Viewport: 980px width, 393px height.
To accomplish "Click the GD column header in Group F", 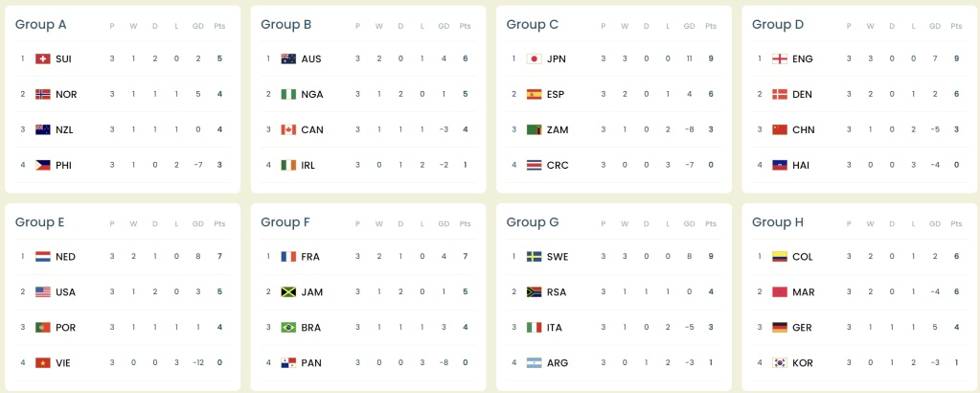I will coord(444,224).
